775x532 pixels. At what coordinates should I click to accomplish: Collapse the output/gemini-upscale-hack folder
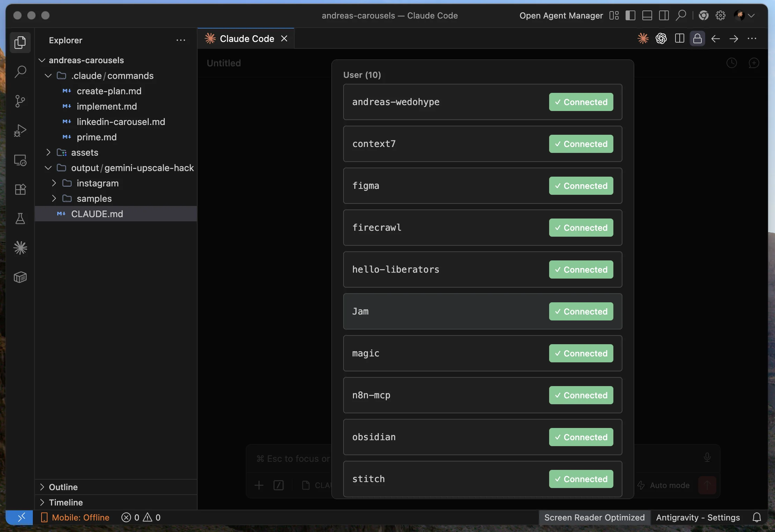pos(48,168)
